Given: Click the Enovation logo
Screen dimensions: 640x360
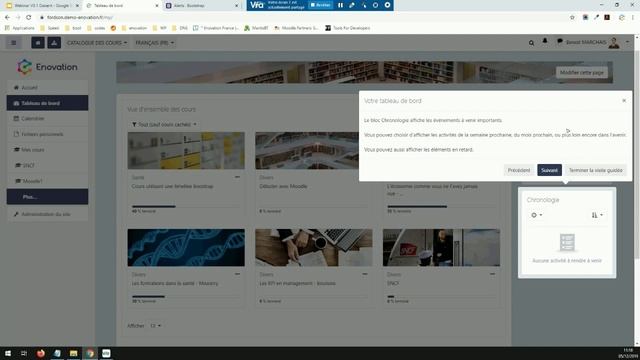Looking at the screenshot, I should (47, 67).
